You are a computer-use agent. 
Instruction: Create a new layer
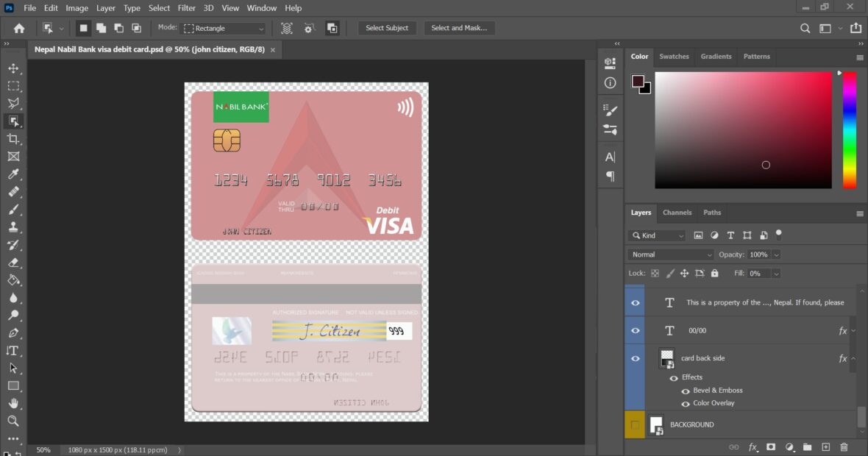click(825, 446)
